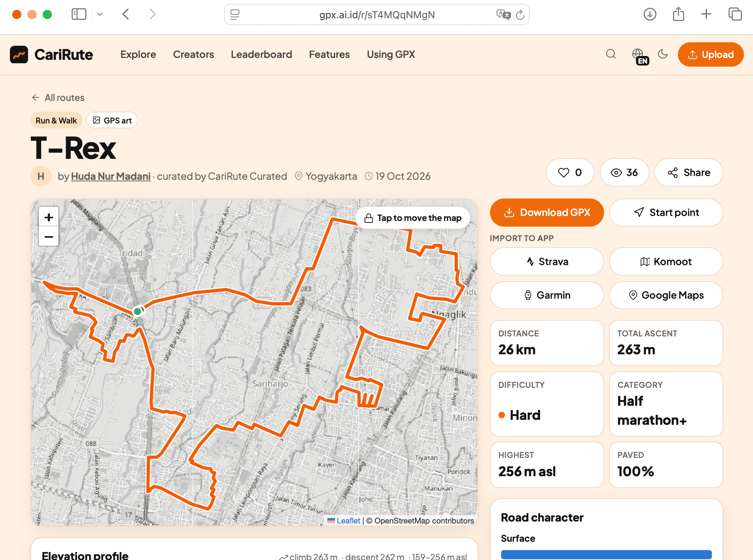Image resolution: width=753 pixels, height=560 pixels.
Task: Open the language globe EN selector
Action: (x=640, y=56)
